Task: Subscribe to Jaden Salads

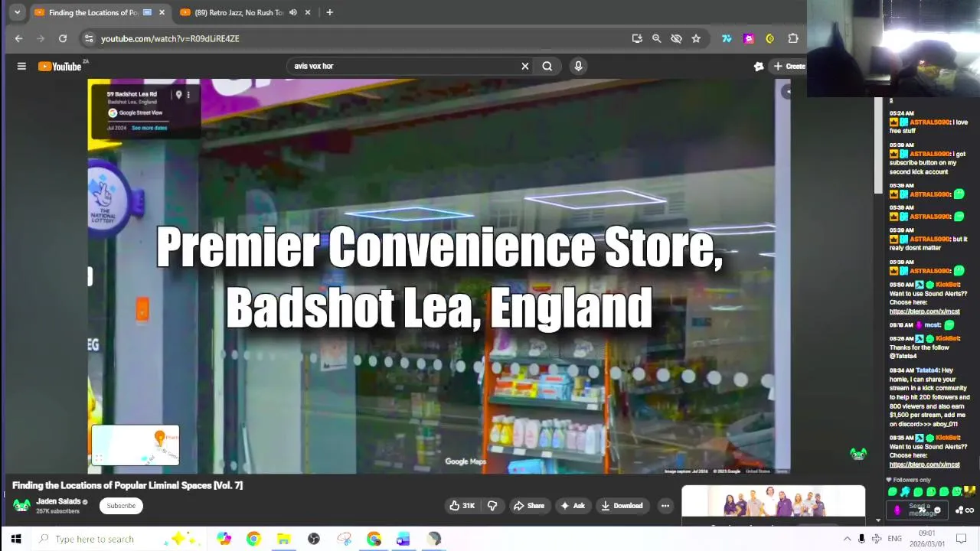Action: point(121,505)
